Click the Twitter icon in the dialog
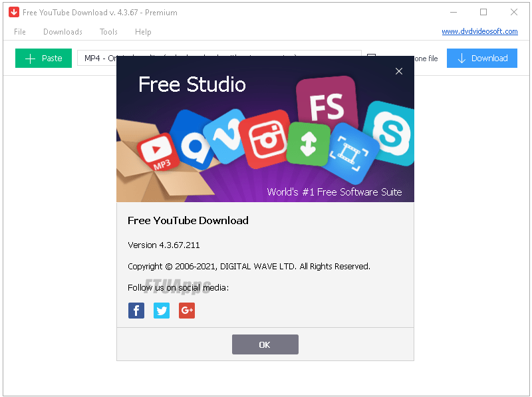Screen dimensions: 532x397 [161, 311]
